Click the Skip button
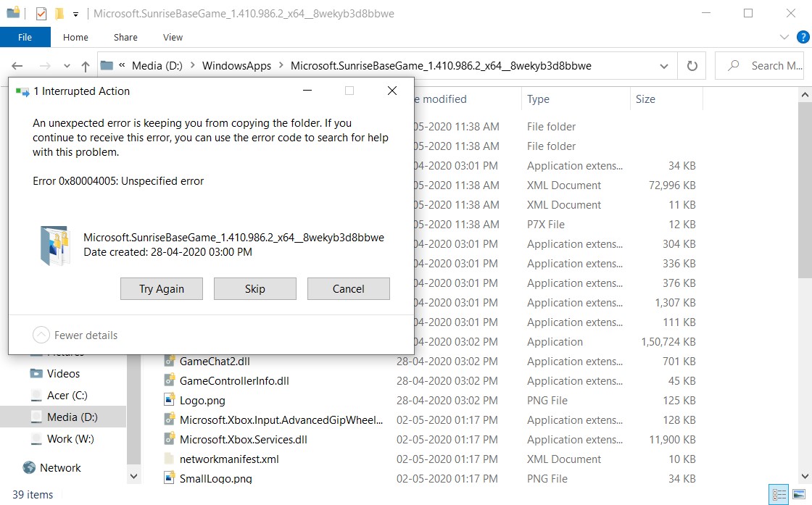The width and height of the screenshot is (812, 505). coord(254,288)
